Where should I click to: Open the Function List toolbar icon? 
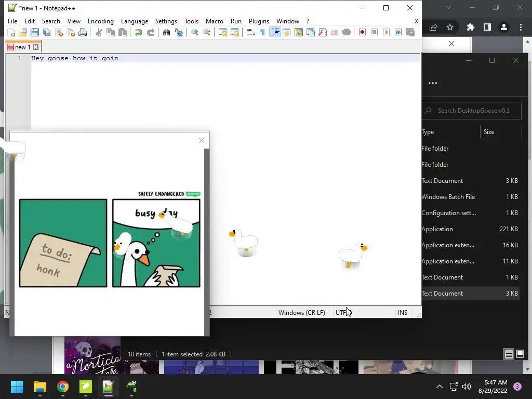pyautogui.click(x=322, y=32)
